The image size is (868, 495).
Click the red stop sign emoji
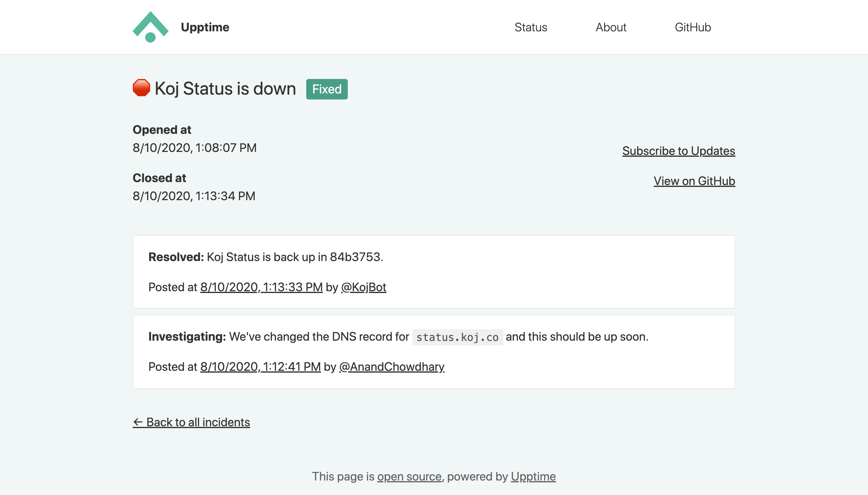[141, 88]
